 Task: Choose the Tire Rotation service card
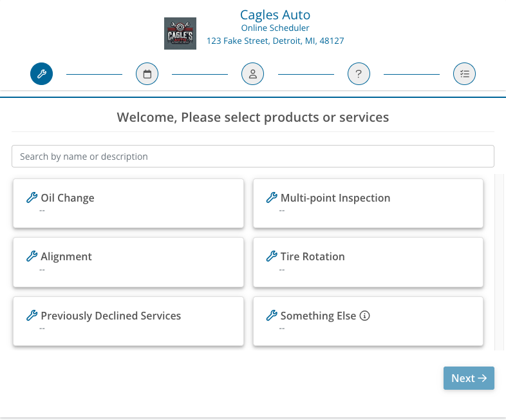tap(368, 262)
